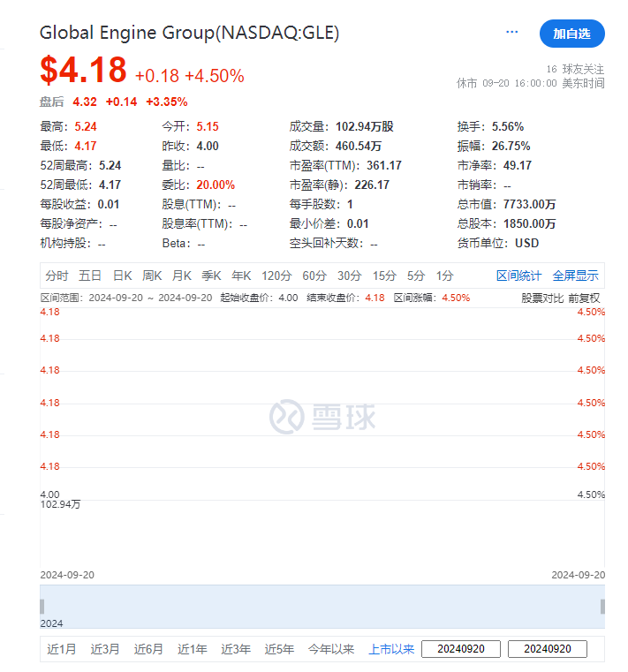Image resolution: width=628 pixels, height=672 pixels.
Task: Show the 15分 interval chart
Action: 384,276
